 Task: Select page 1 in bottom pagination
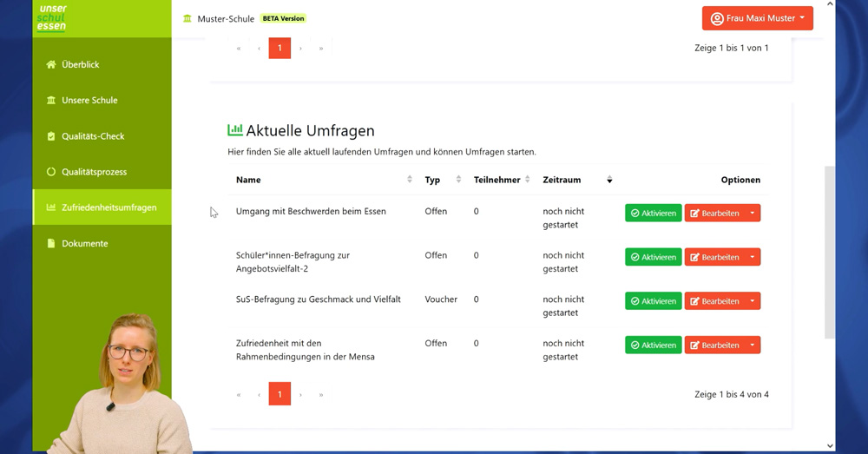click(x=279, y=394)
